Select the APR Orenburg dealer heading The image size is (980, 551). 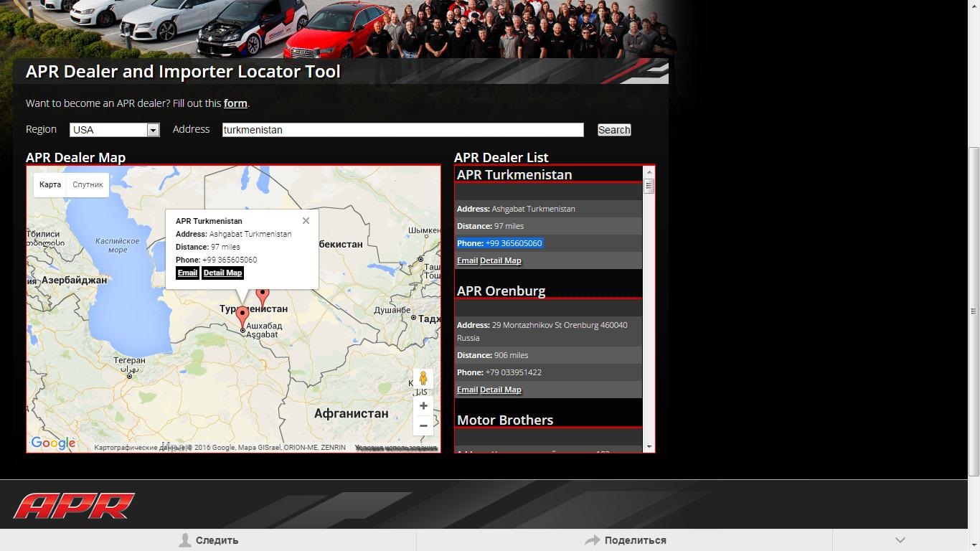501,291
